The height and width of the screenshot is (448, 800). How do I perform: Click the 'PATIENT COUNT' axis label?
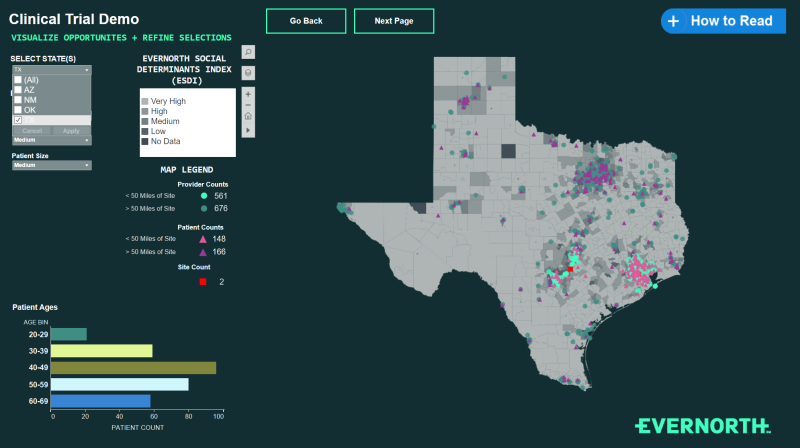138,428
